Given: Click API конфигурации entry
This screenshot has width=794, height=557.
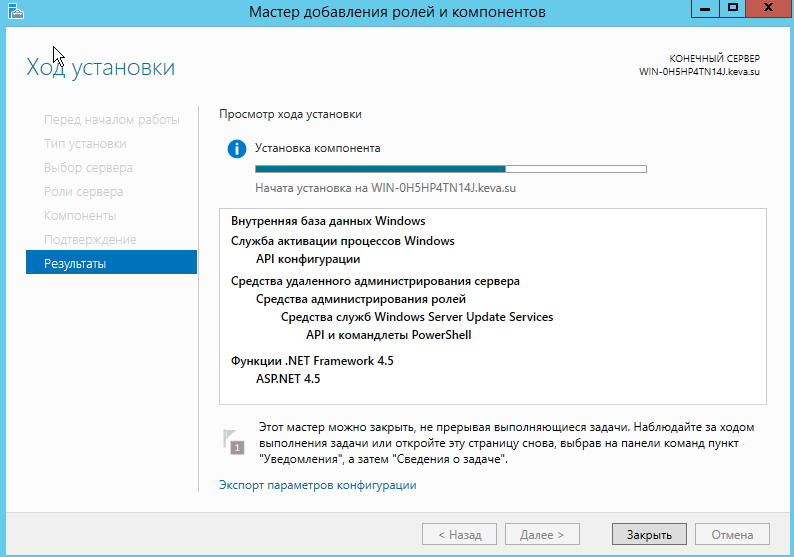Looking at the screenshot, I should [308, 259].
